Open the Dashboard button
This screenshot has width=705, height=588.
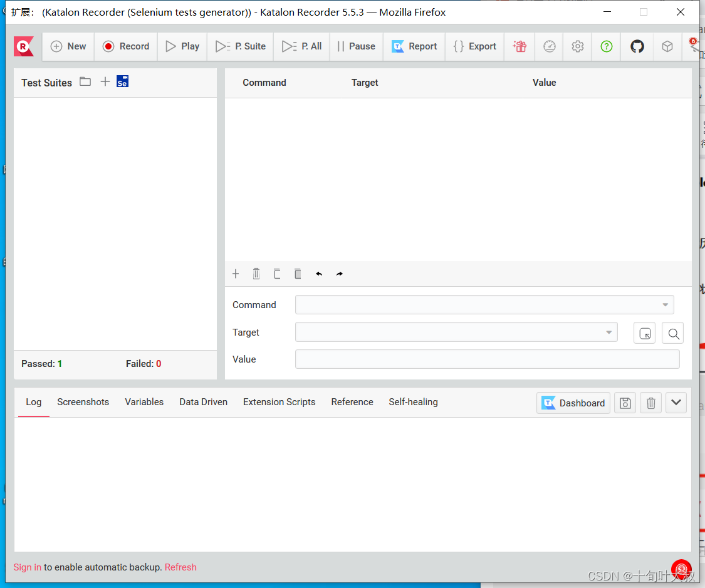(x=573, y=403)
